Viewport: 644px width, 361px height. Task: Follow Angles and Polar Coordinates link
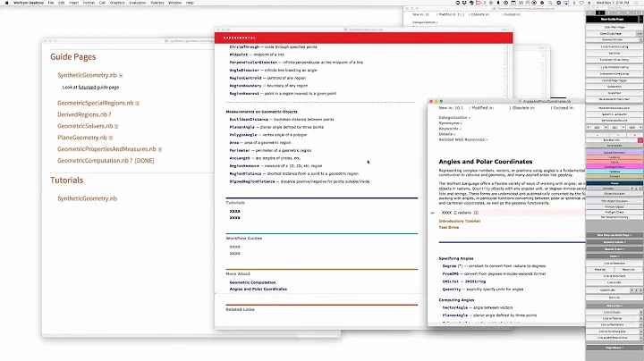pyautogui.click(x=258, y=289)
